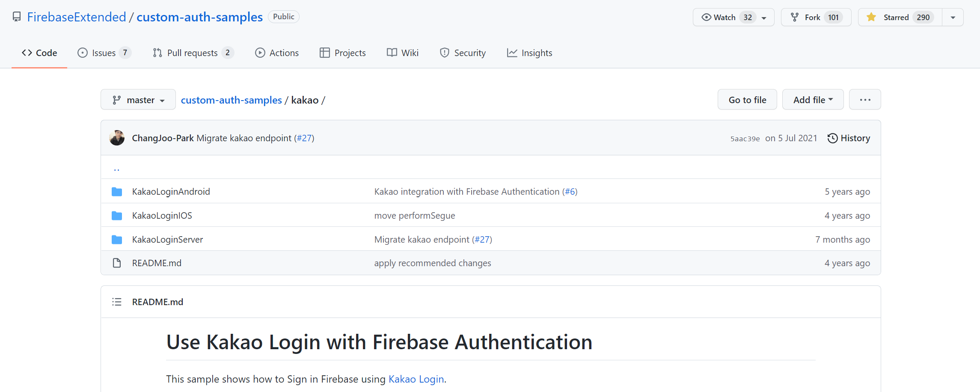Open the master branch selector dropdown

[x=138, y=99]
